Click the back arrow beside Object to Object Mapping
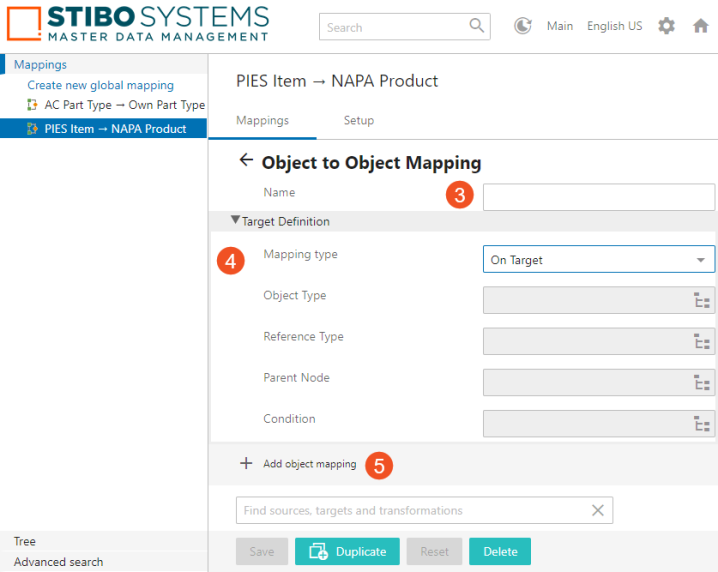 (246, 160)
